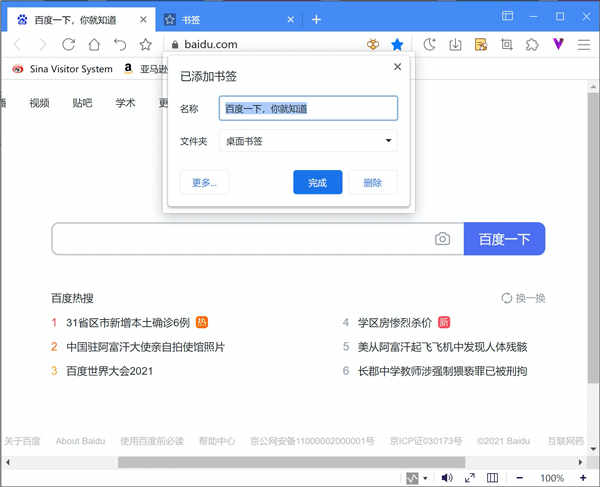Expand the 文件夹 folder dropdown
600x487 pixels.
308,141
